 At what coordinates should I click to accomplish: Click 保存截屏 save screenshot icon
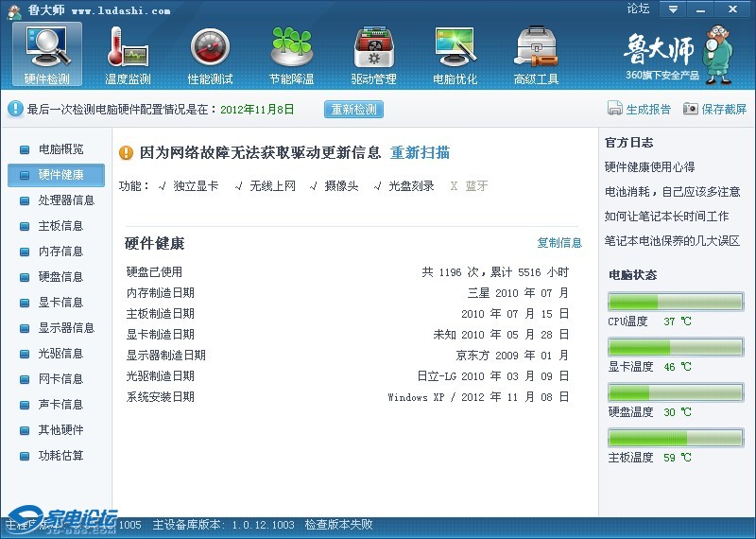click(691, 109)
